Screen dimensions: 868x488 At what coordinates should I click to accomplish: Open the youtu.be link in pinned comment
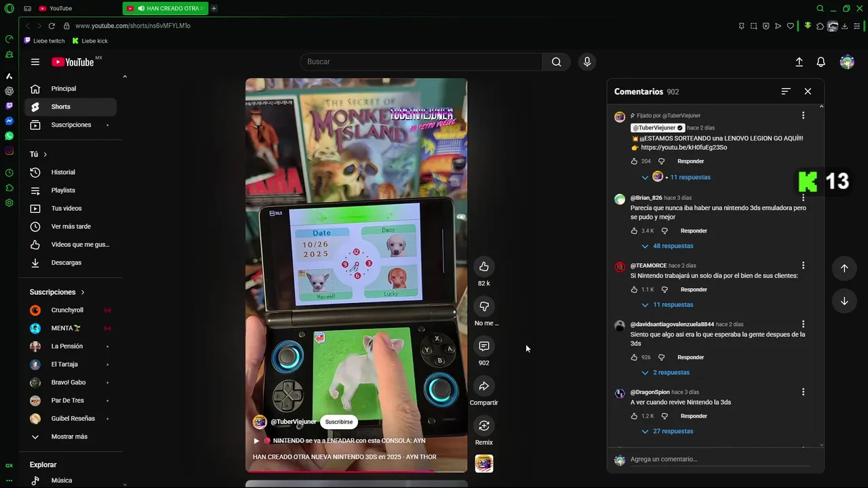[684, 148]
